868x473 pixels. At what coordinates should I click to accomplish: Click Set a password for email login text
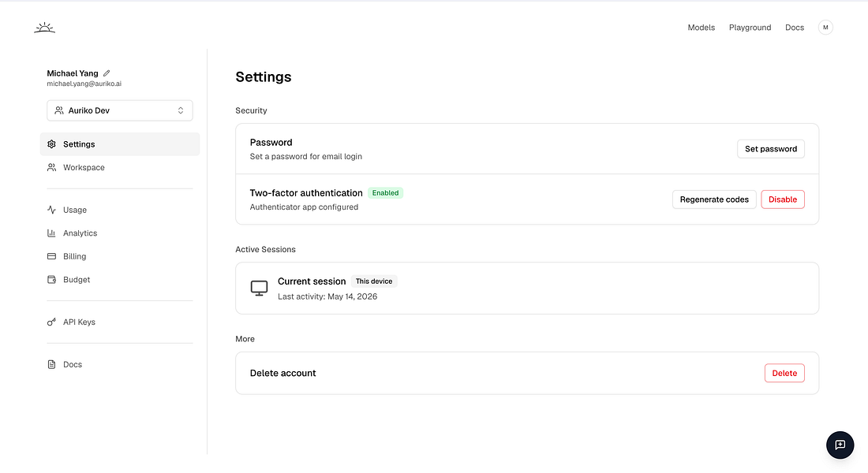coord(306,157)
